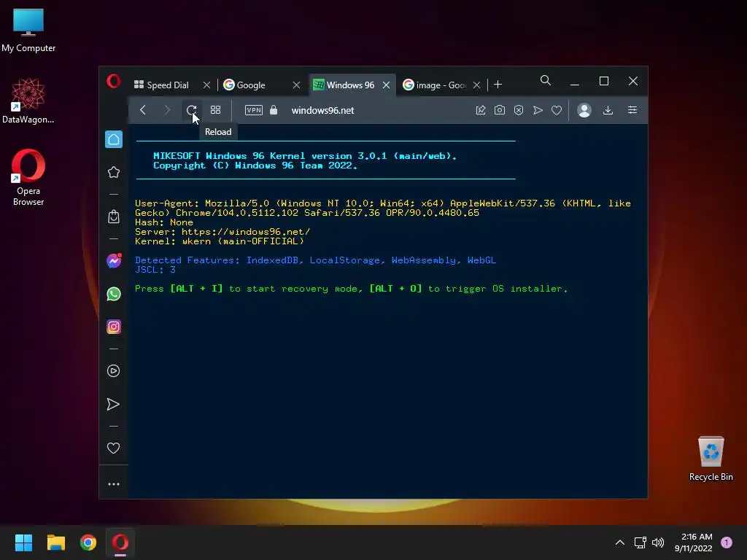747x560 pixels.
Task: Expand the hidden tray icons chevron
Action: [620, 542]
